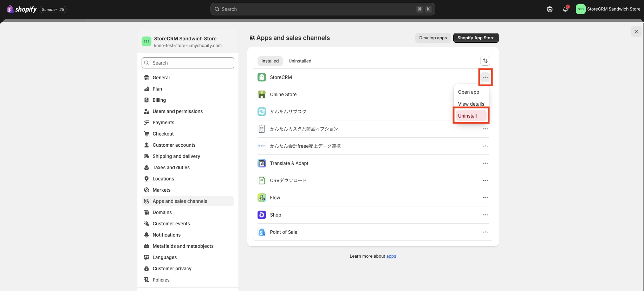Open Taxes and duties settings

[x=188, y=167]
